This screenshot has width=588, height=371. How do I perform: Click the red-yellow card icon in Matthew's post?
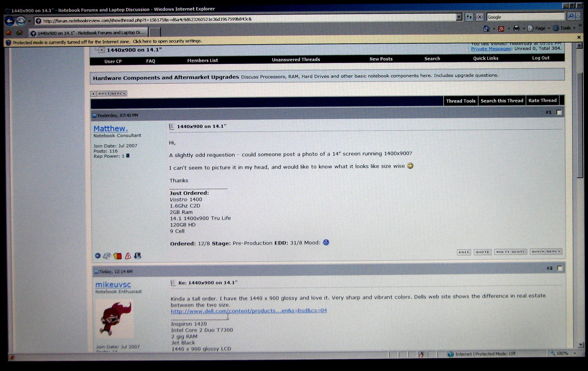tap(118, 256)
